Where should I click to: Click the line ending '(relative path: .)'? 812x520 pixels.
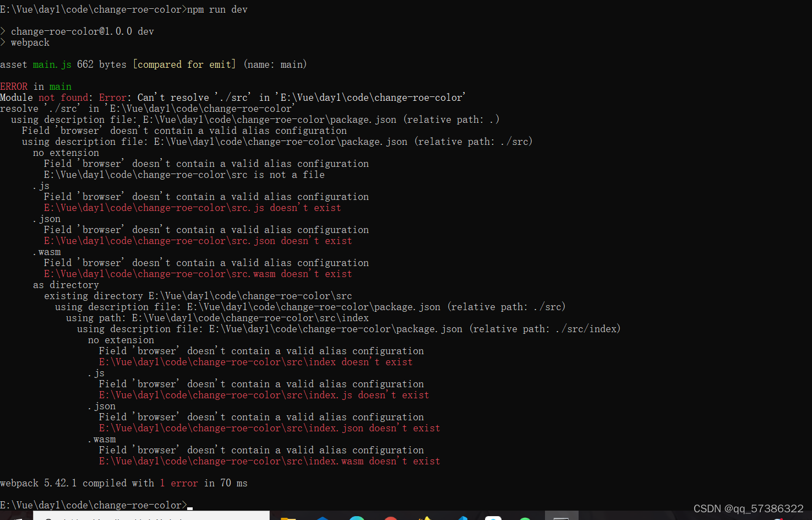255,120
